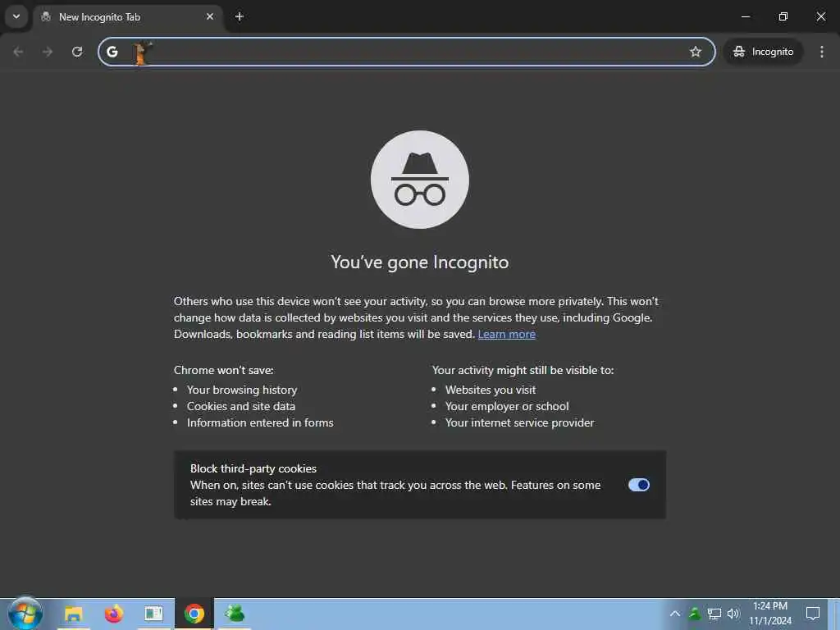Open network status tray icon
The width and height of the screenshot is (840, 630).
point(714,614)
